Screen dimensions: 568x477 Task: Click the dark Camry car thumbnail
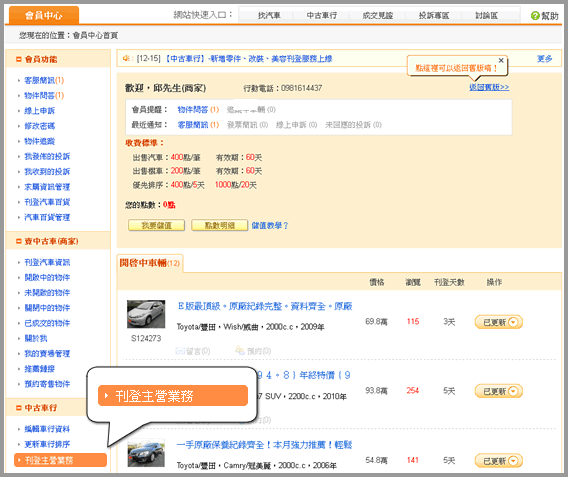[146, 453]
